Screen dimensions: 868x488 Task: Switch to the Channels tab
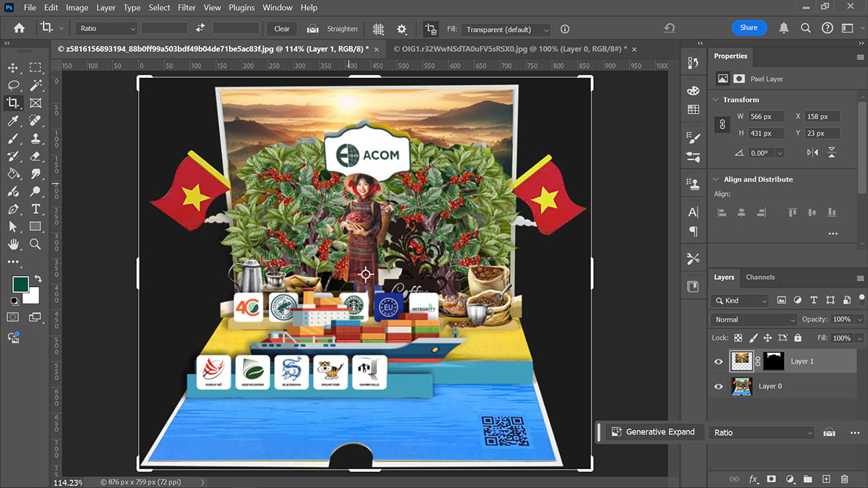pos(760,277)
